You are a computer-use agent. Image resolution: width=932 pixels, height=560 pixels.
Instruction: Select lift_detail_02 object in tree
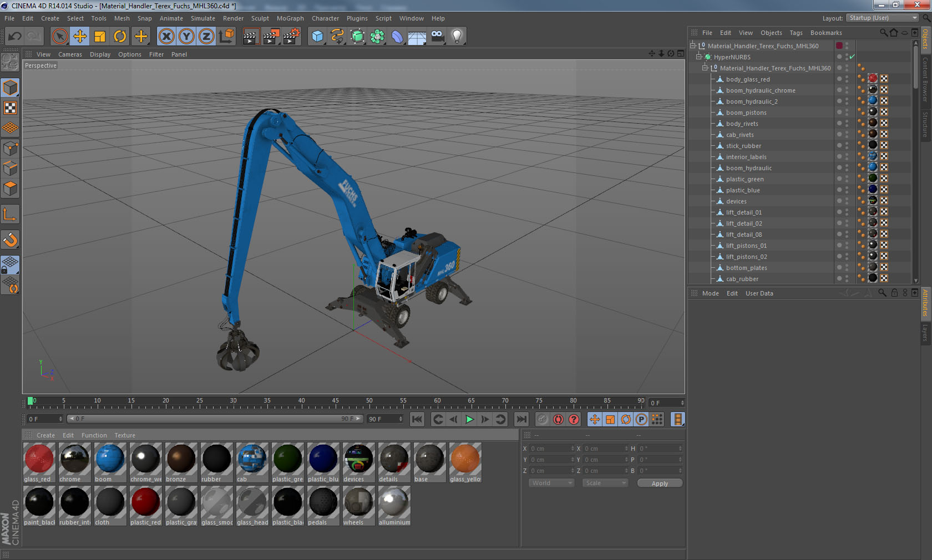coord(744,223)
